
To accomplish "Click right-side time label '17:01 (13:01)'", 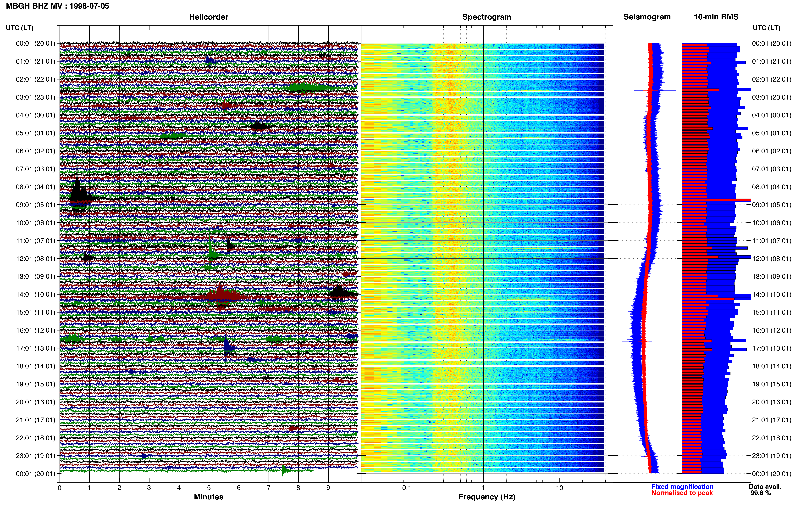I will click(772, 348).
